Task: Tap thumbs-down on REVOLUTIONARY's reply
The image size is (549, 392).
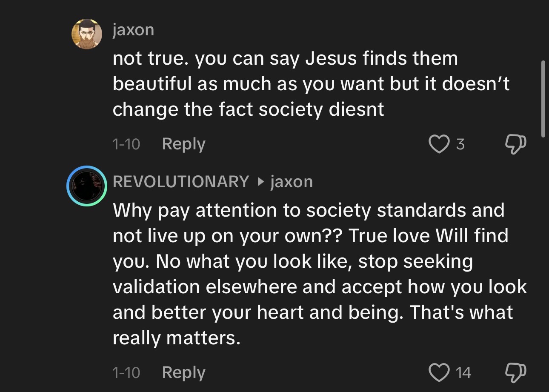Action: click(x=515, y=373)
